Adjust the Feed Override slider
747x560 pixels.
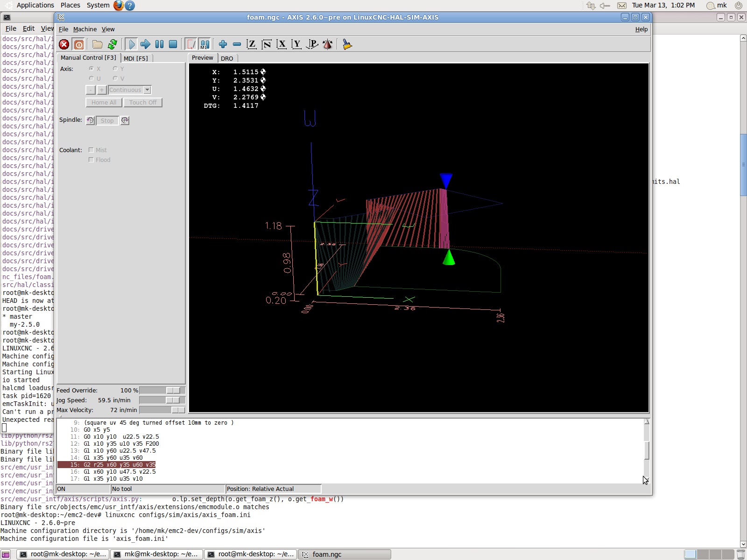tap(173, 390)
